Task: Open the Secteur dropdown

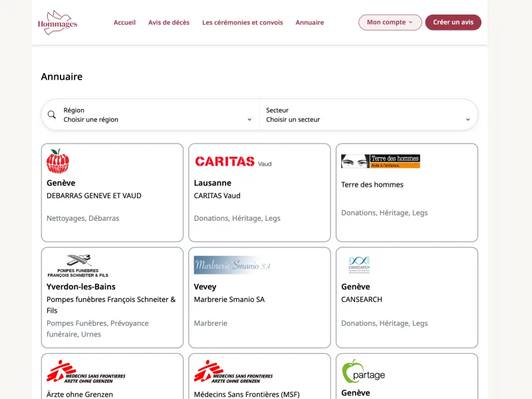Action: (x=368, y=115)
